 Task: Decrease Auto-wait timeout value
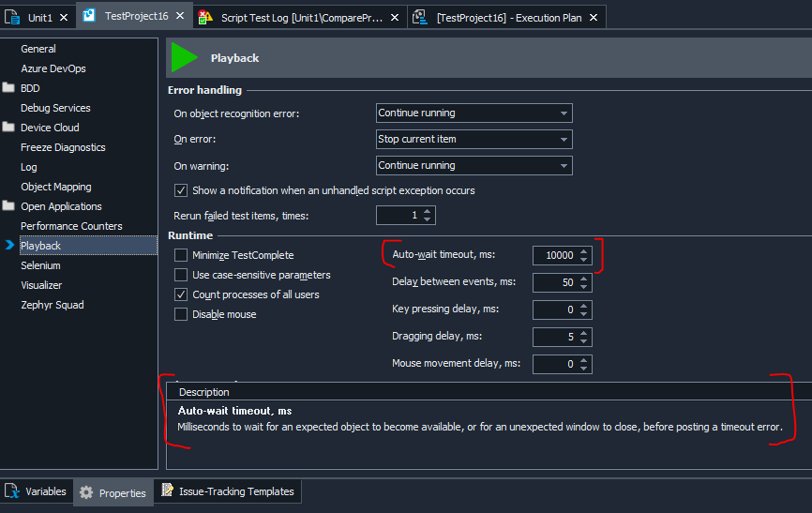(583, 260)
